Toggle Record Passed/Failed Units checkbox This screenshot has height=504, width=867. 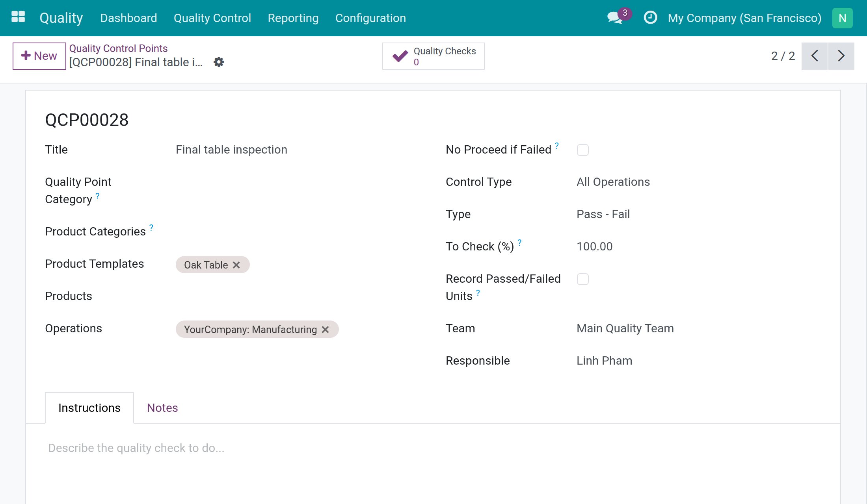(583, 279)
